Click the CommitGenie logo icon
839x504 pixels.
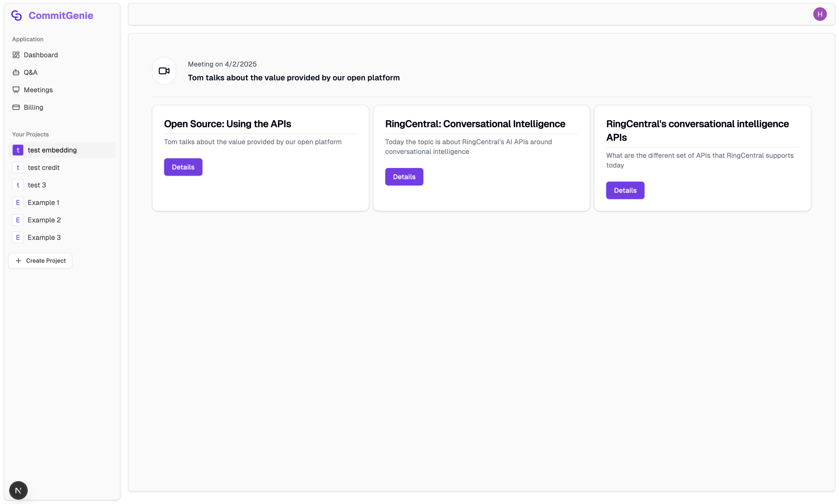pyautogui.click(x=16, y=15)
